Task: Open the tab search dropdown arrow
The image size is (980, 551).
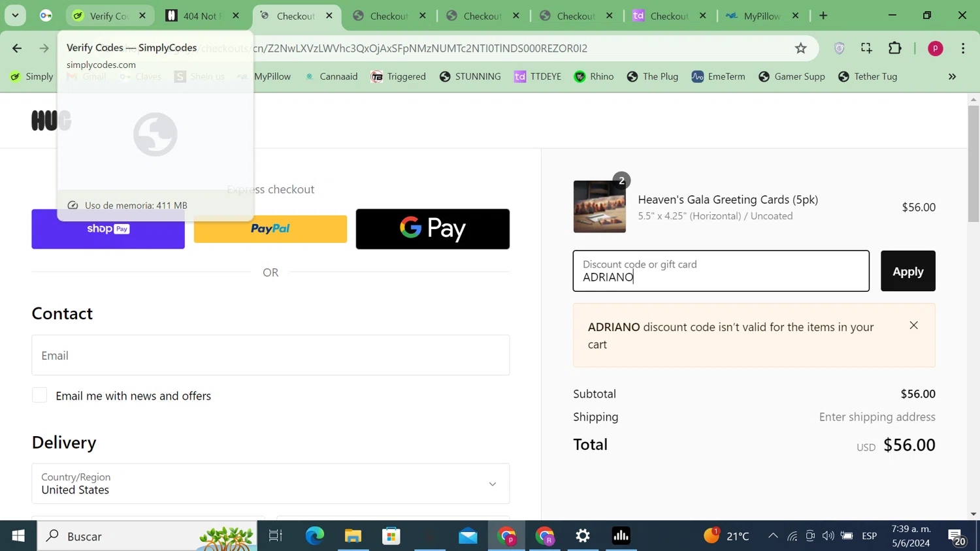Action: point(15,16)
